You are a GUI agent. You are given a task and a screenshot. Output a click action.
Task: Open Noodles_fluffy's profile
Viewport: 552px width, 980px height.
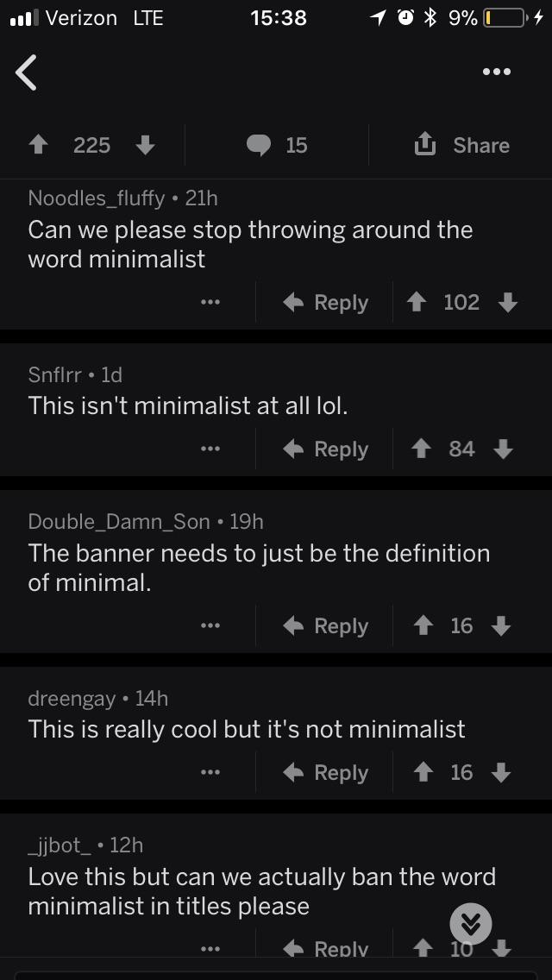pos(97,198)
